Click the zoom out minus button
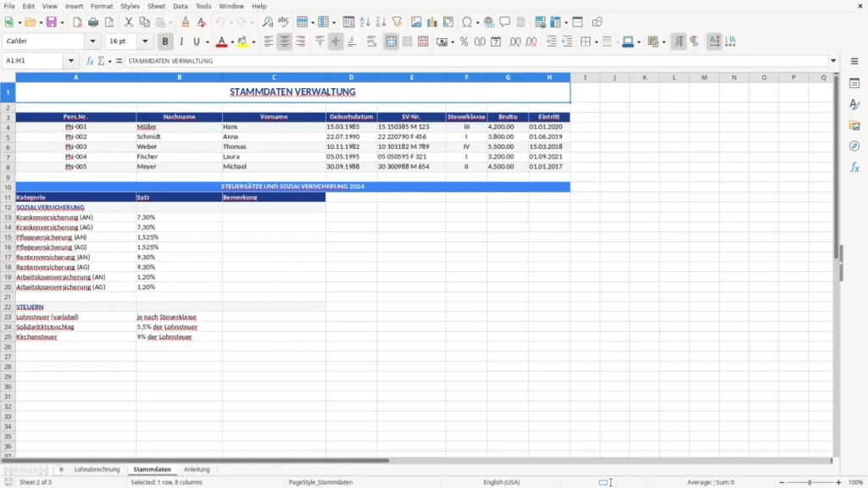Image resolution: width=868 pixels, height=488 pixels. tap(782, 482)
